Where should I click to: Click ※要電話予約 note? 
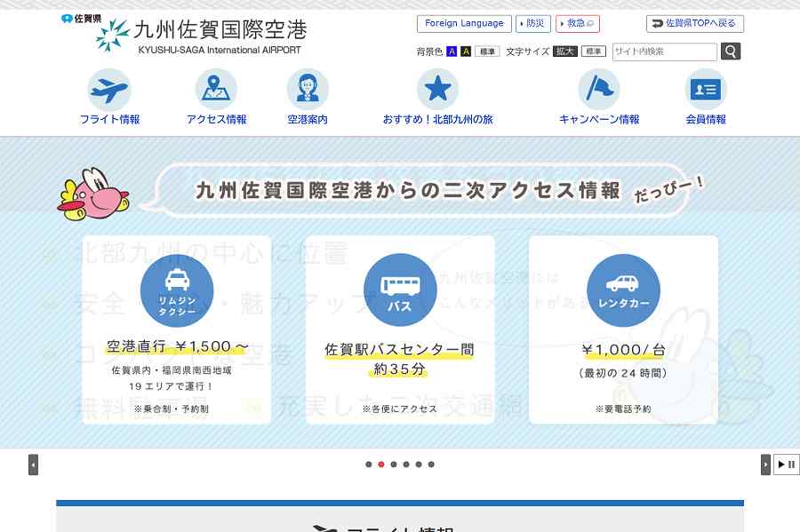point(623,409)
